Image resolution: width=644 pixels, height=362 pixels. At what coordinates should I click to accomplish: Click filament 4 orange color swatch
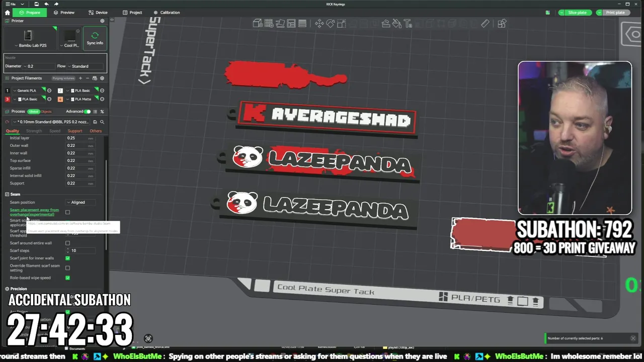point(60,99)
